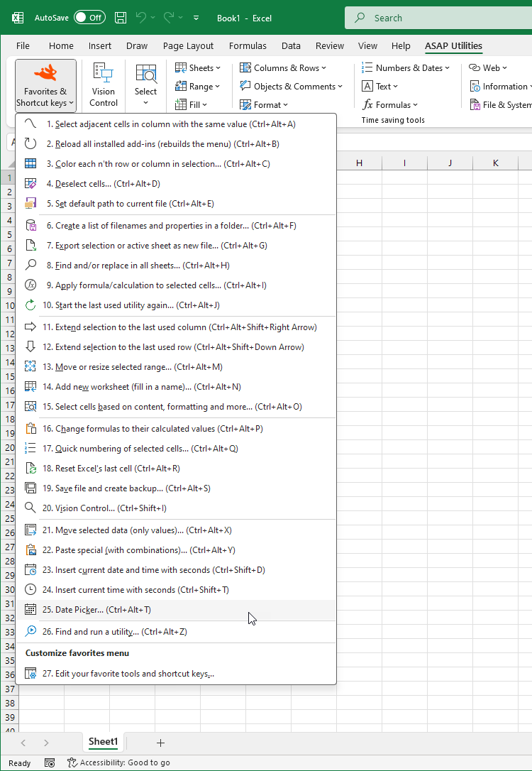Click the macro recording status bar icon
This screenshot has height=771, width=532.
pyautogui.click(x=50, y=762)
